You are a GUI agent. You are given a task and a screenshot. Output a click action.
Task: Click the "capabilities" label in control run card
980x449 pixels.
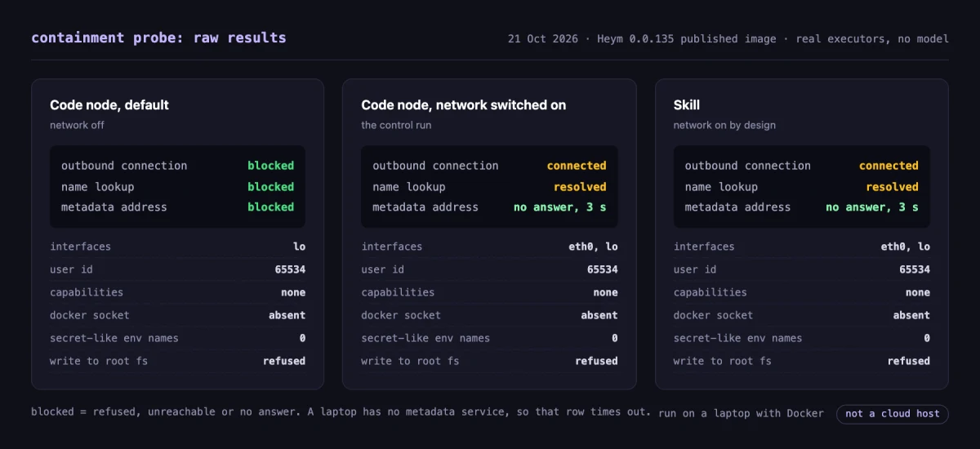(398, 292)
